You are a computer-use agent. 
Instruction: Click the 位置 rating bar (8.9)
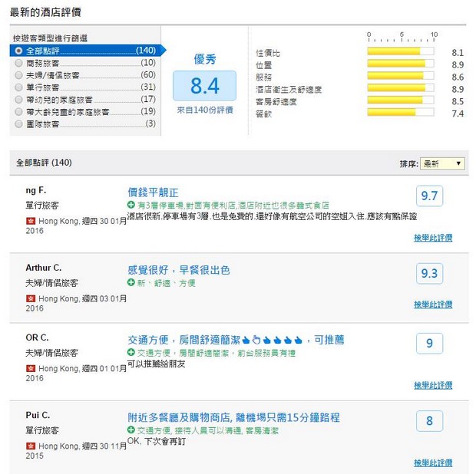click(x=401, y=64)
